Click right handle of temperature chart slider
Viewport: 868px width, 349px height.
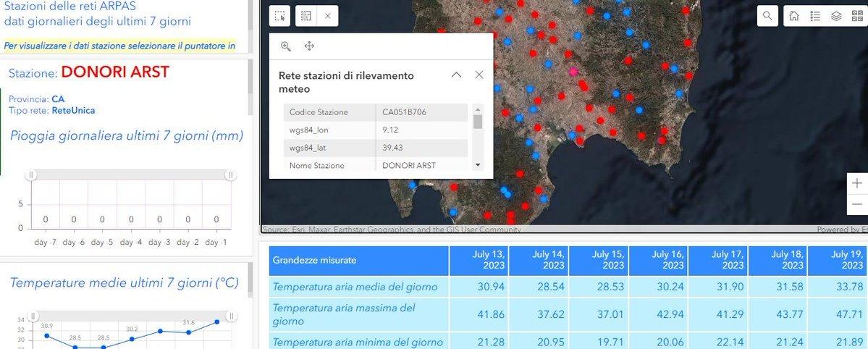coord(231,316)
